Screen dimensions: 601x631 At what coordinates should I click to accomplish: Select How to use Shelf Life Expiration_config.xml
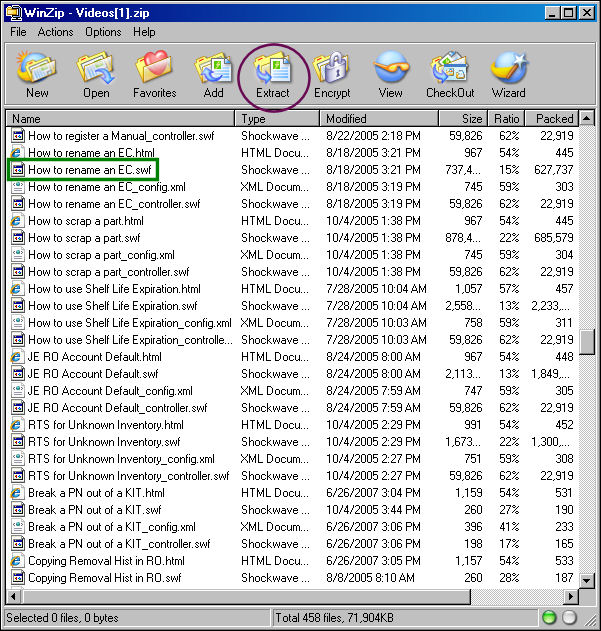(x=130, y=323)
